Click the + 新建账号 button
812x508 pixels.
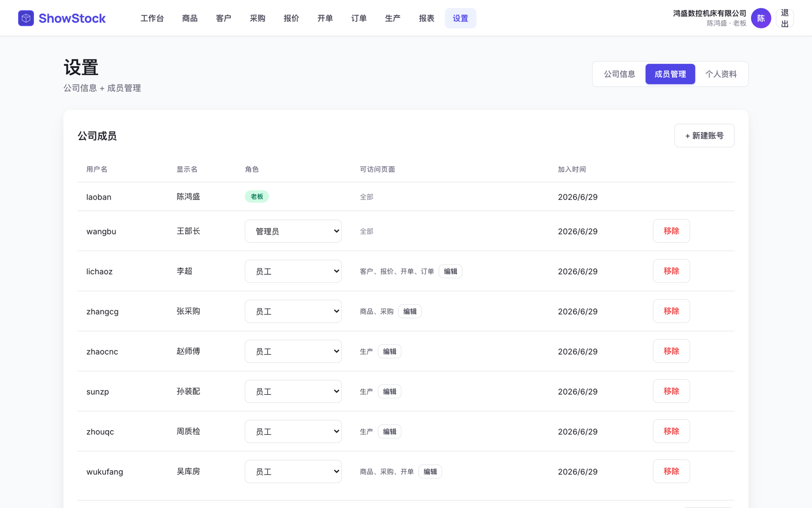704,136
